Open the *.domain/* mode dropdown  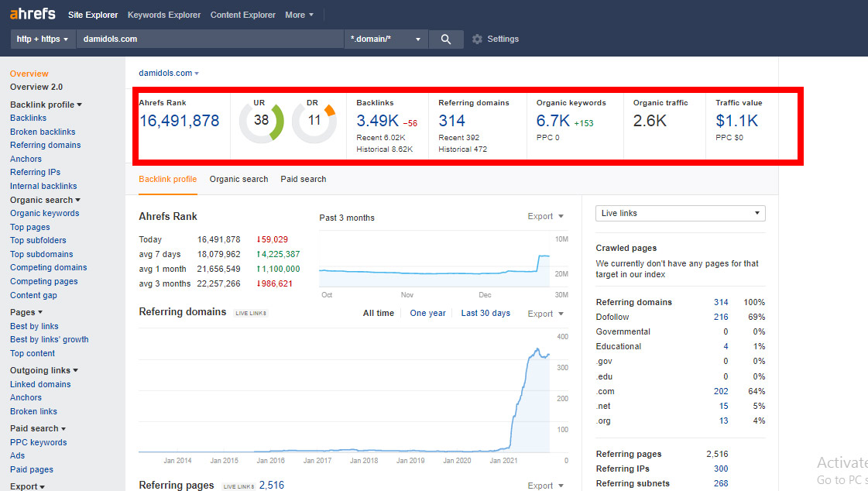point(386,39)
